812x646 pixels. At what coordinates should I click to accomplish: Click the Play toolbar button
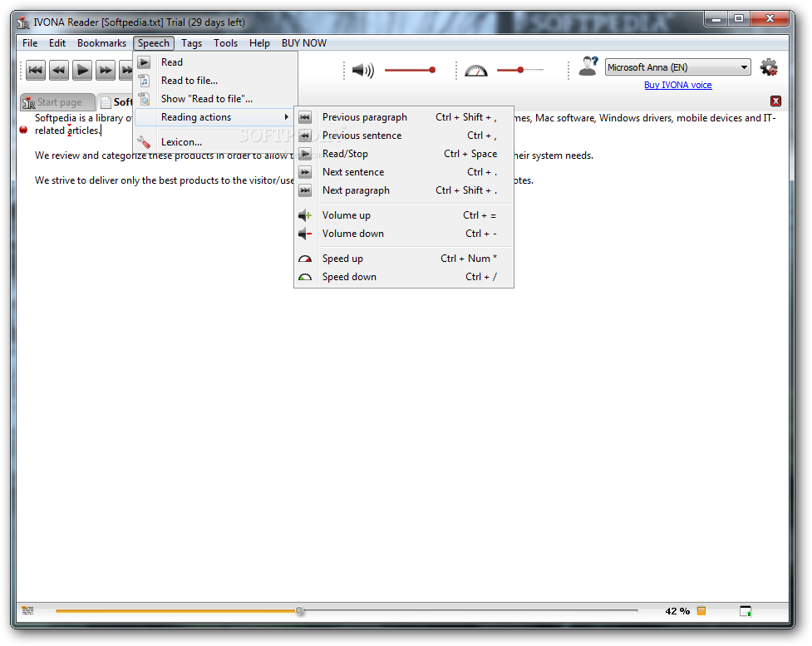click(82, 71)
